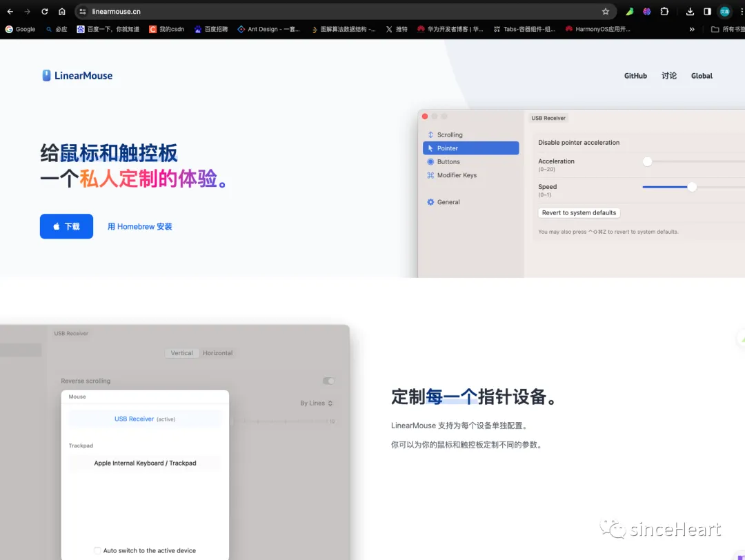Select the Pointer sidebar item
The height and width of the screenshot is (560, 745).
coord(471,148)
